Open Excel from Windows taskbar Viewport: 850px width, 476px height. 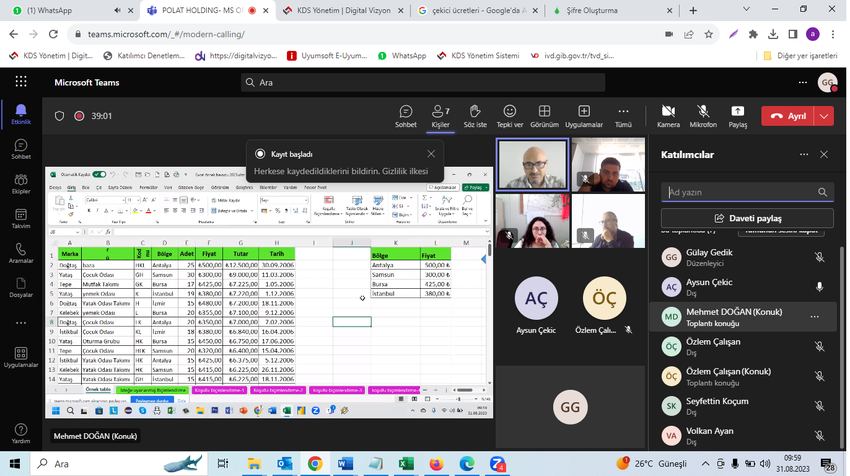pos(405,464)
